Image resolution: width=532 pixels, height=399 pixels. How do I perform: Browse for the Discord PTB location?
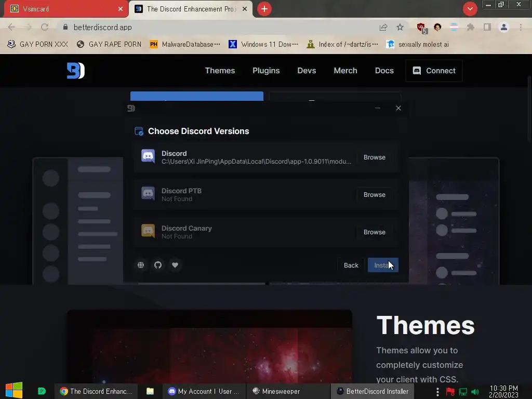[374, 194]
